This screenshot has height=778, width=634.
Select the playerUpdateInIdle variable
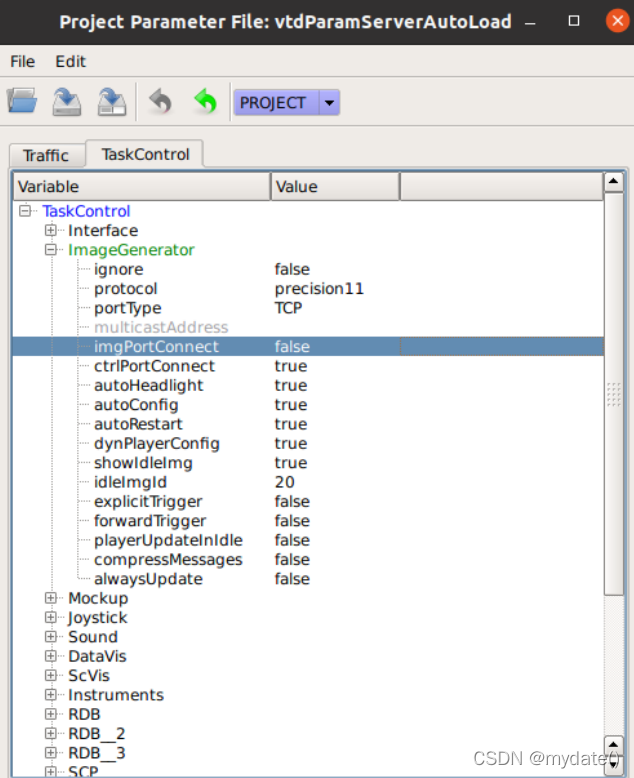click(168, 540)
